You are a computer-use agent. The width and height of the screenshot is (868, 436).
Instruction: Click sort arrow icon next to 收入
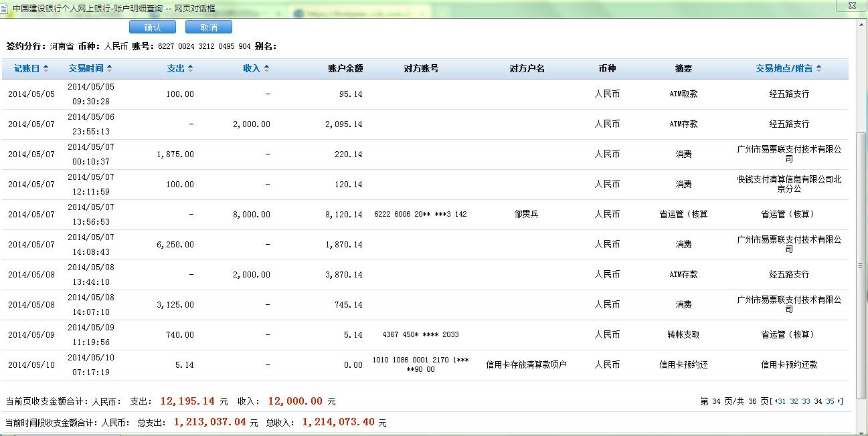266,69
